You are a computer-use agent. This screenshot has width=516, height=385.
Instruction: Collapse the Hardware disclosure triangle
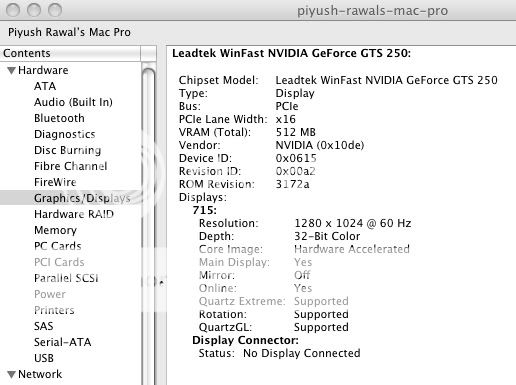[12, 70]
